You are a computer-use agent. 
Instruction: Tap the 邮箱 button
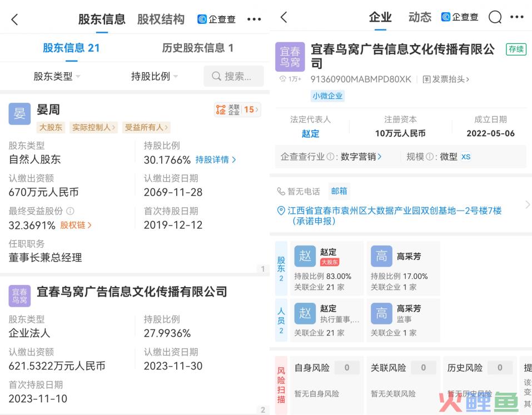pyautogui.click(x=339, y=191)
